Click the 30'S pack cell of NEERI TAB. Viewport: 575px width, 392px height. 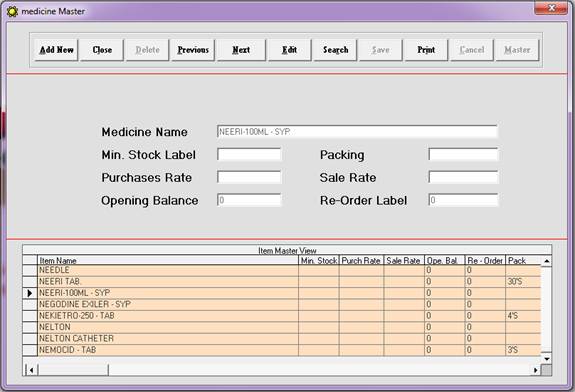pyautogui.click(x=523, y=282)
